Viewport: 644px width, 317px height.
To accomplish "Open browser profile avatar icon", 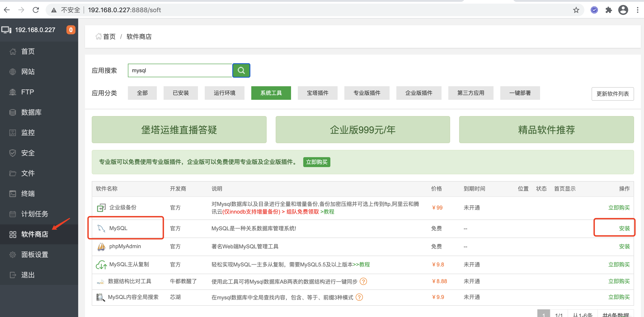I will 623,10.
